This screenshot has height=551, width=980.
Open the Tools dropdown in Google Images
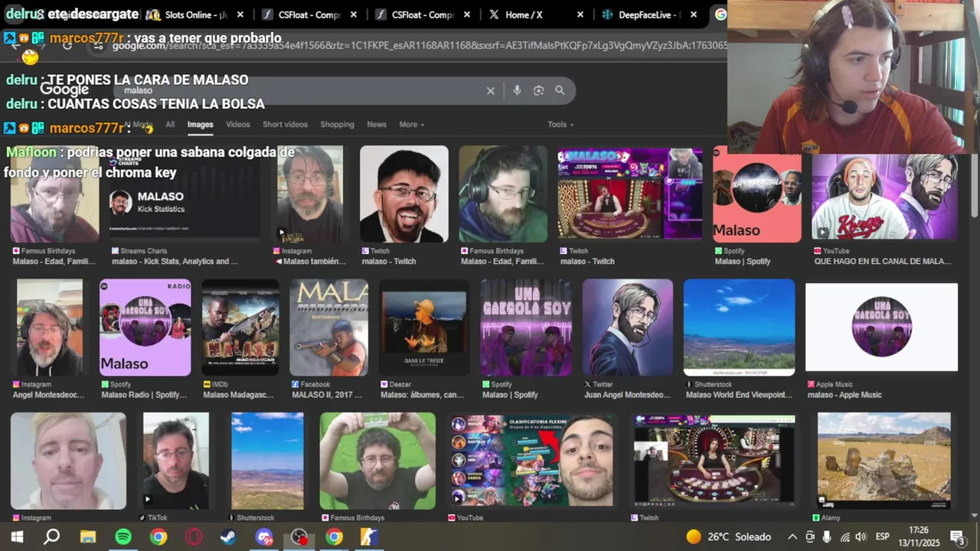tap(560, 125)
